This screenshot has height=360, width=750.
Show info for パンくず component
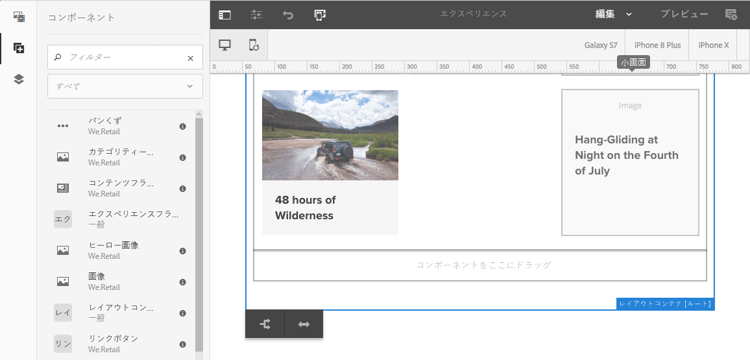(x=182, y=126)
